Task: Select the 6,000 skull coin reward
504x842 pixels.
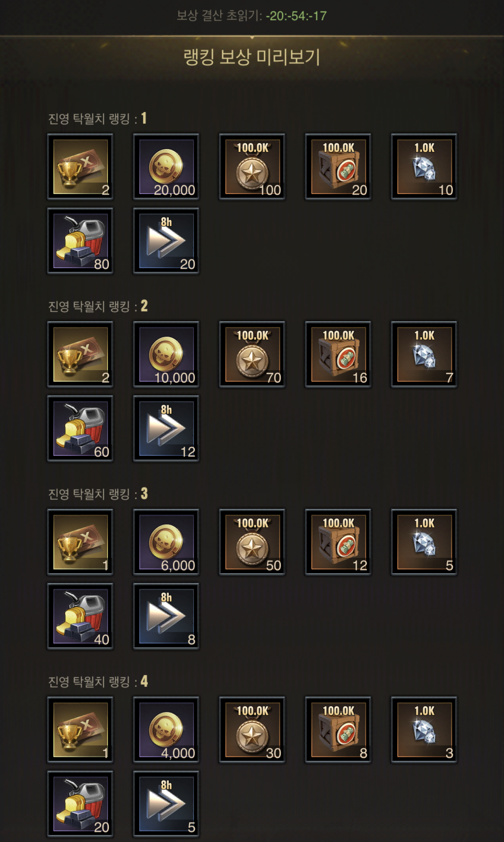Action: (x=166, y=542)
